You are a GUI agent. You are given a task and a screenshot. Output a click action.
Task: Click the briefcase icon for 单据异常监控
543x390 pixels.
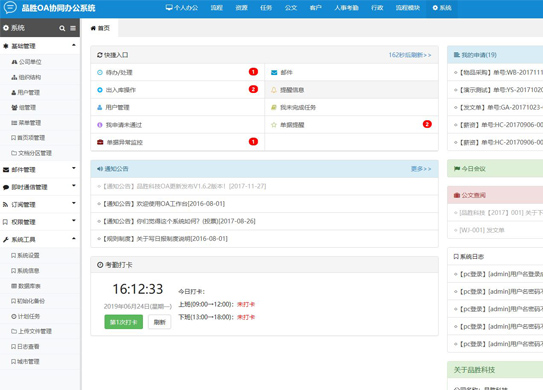100,142
